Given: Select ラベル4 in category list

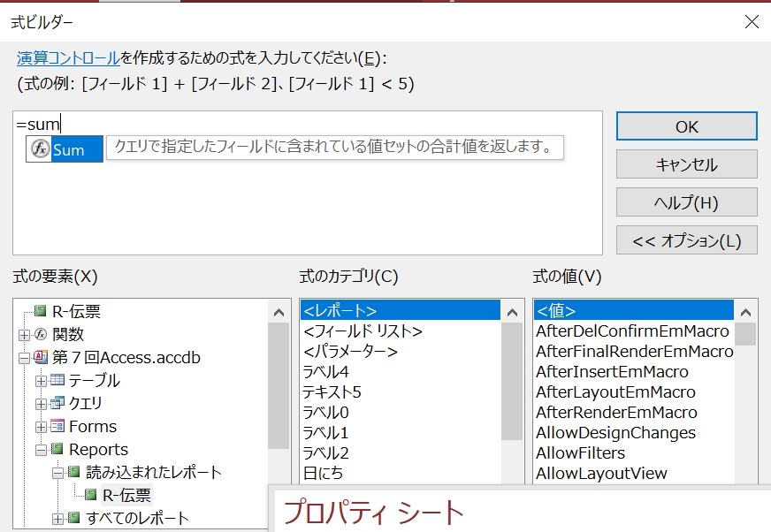Looking at the screenshot, I should coord(401,371).
